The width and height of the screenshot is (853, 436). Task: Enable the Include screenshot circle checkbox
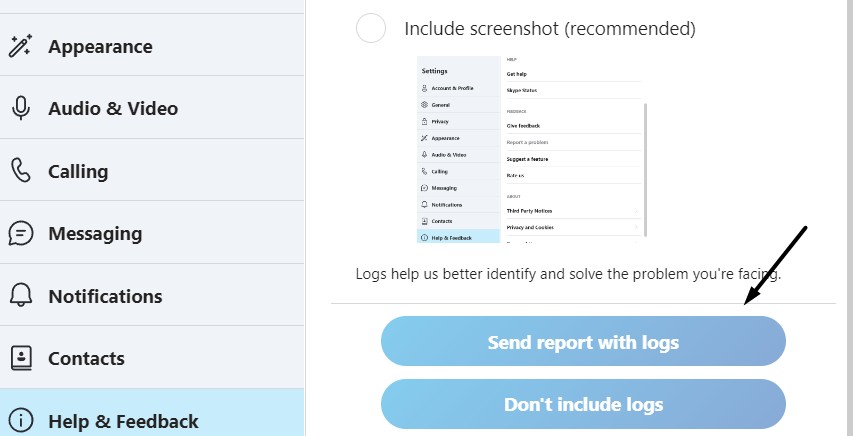[371, 28]
